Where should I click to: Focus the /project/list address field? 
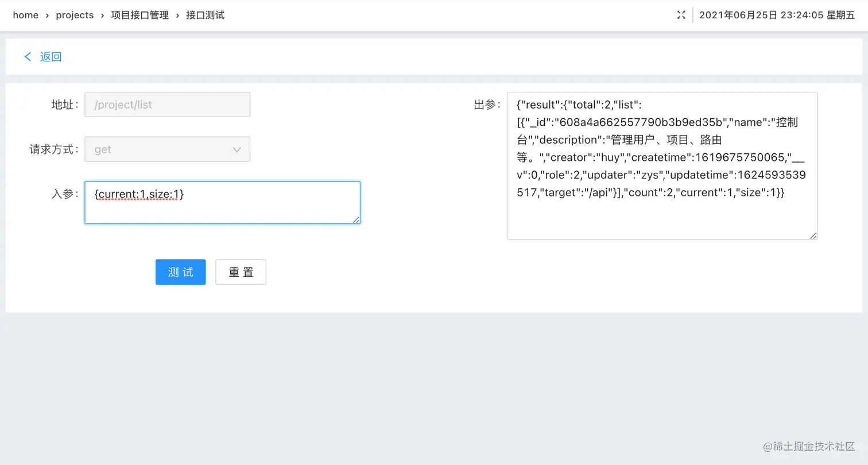coord(168,104)
